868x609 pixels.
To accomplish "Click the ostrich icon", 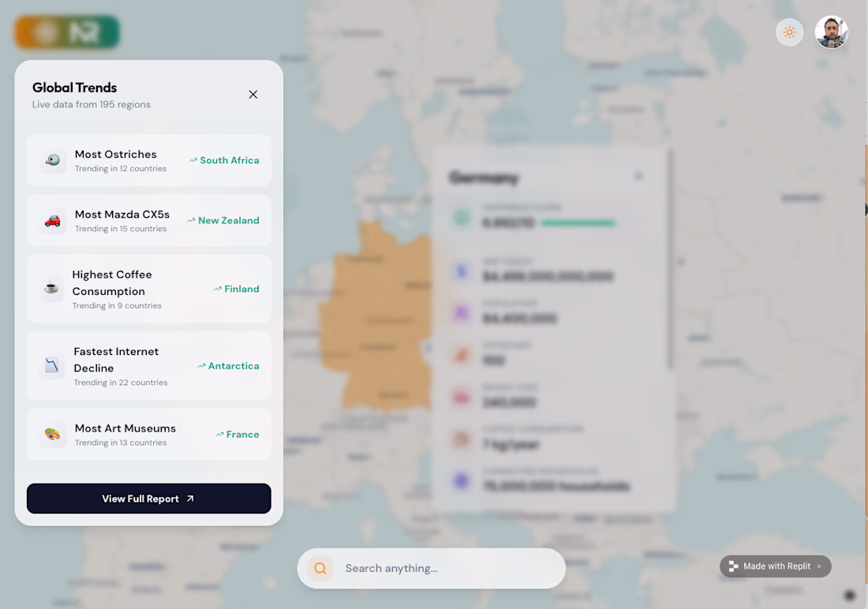I will tap(53, 161).
